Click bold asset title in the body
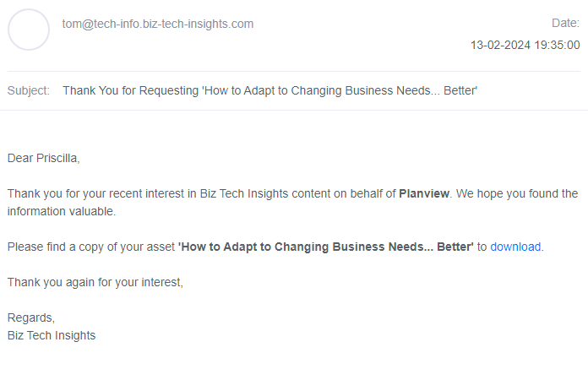 [325, 247]
